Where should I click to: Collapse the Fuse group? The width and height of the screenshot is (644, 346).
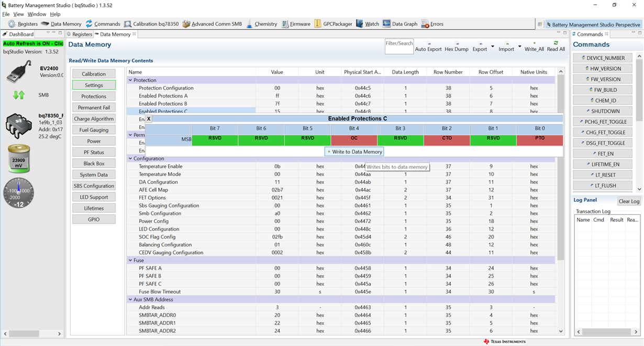(x=130, y=260)
